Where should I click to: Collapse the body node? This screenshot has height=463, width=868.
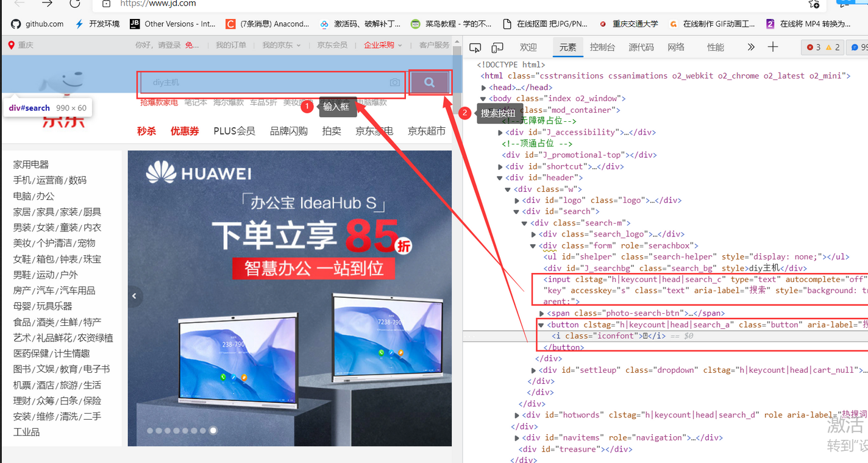pyautogui.click(x=483, y=99)
